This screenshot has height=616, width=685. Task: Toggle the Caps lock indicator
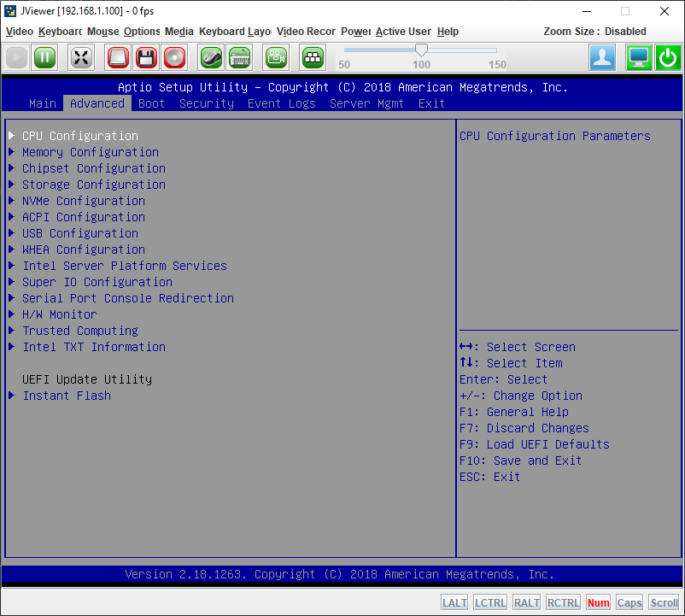click(x=629, y=602)
